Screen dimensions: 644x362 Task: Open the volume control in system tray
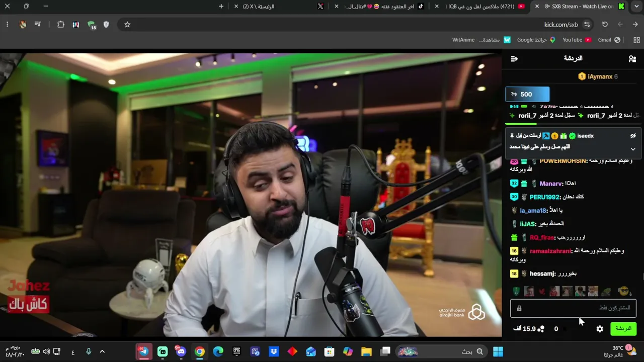pyautogui.click(x=46, y=351)
